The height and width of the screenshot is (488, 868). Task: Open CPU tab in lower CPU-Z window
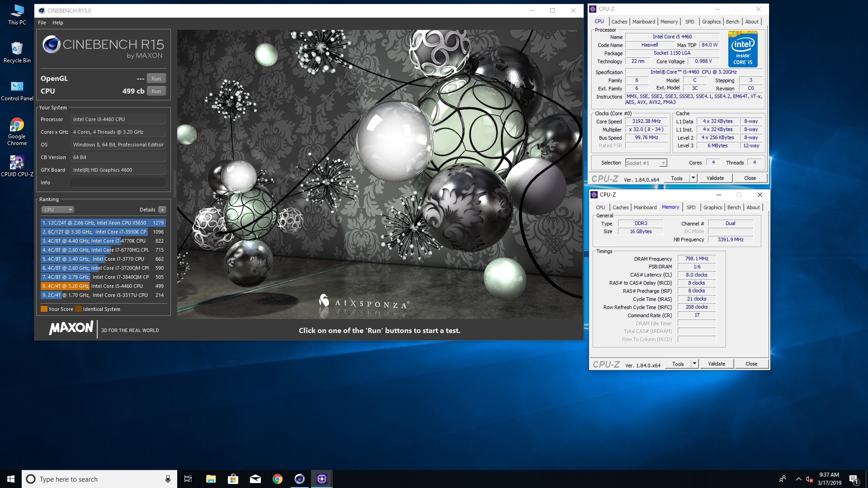(x=600, y=207)
